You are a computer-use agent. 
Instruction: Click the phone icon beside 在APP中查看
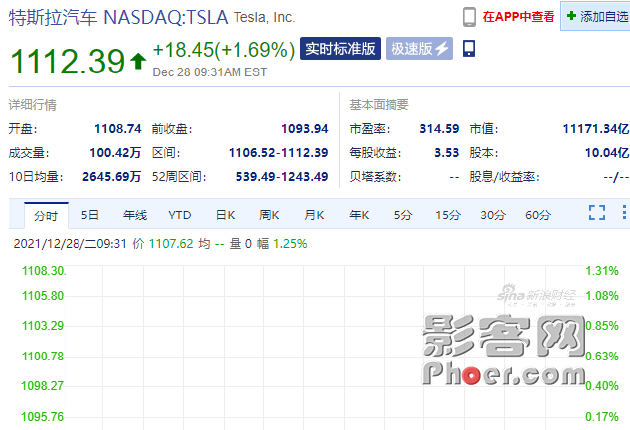coord(469,17)
